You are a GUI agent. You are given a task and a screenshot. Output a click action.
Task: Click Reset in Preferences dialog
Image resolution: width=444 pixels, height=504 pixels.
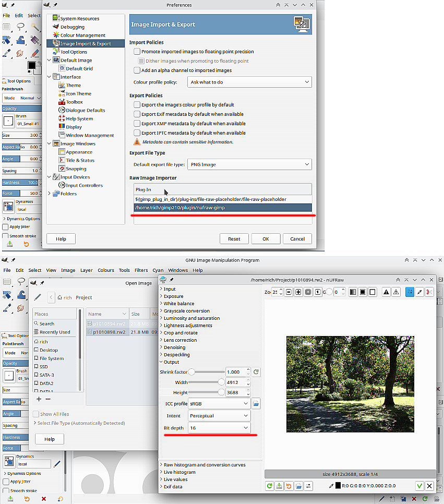click(234, 239)
